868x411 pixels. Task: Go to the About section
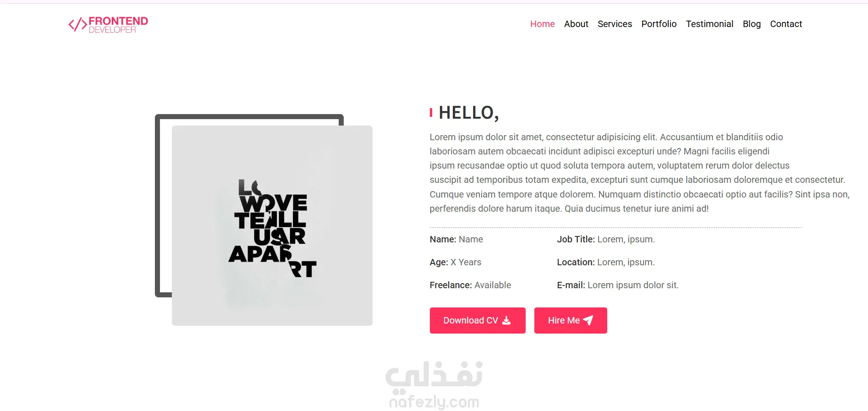point(576,24)
